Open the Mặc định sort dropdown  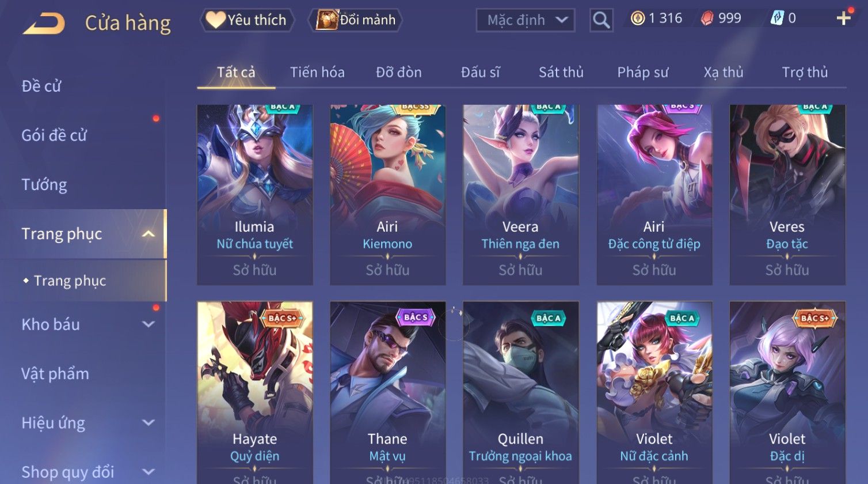click(x=525, y=20)
